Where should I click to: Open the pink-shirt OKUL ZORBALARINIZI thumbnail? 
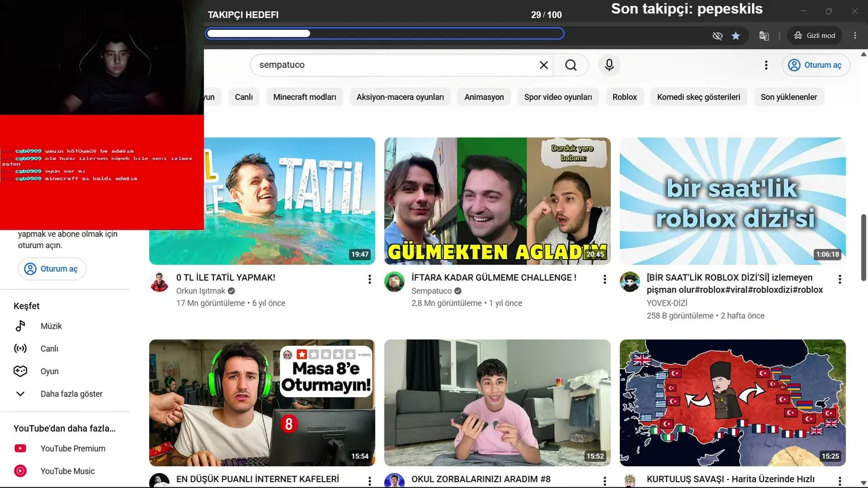point(497,403)
